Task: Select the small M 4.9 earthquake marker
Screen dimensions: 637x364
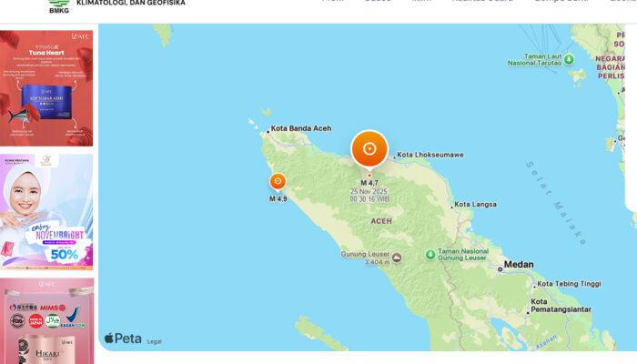Action: [x=278, y=181]
